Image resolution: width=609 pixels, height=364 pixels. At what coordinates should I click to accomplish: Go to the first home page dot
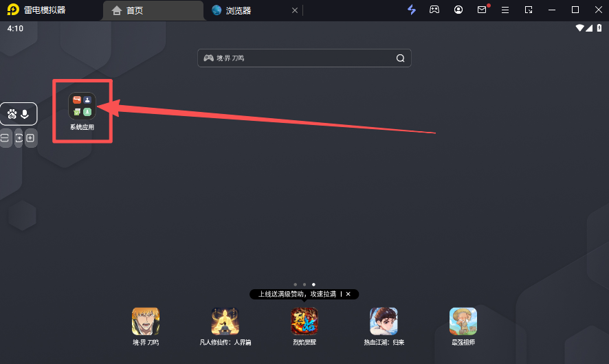tap(295, 284)
